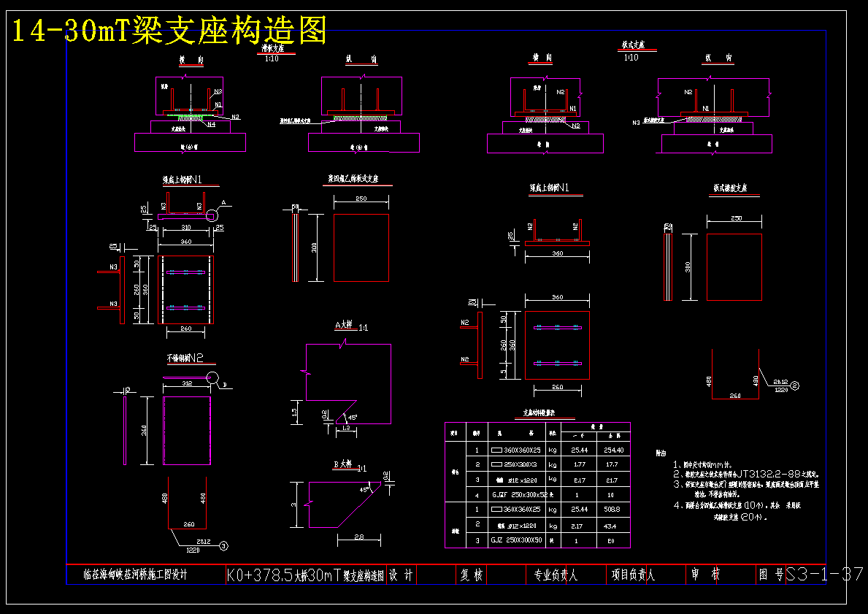The width and height of the screenshot is (868, 614).
Task: Click the material table title above the table
Action: coord(539,413)
